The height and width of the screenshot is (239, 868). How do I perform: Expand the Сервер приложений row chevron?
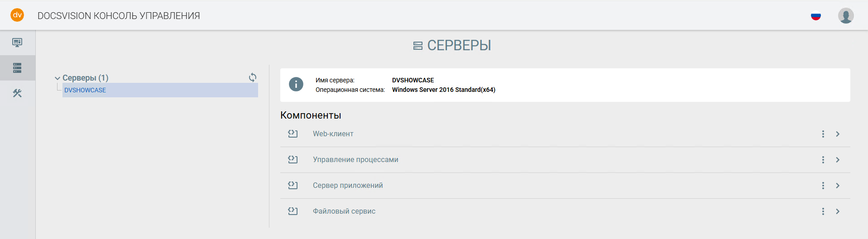(838, 186)
